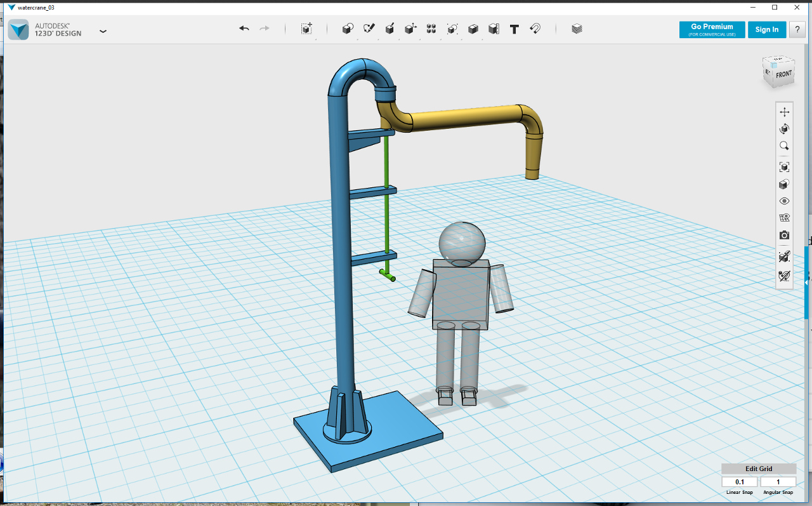Viewport: 812px width, 506px height.
Task: Open the Construct tool
Action: click(390, 29)
